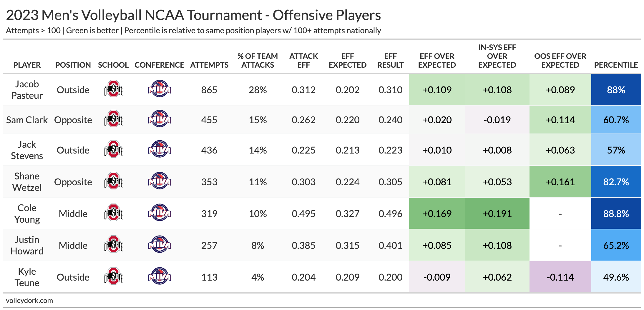Click Ohio State logo in Jack Stevens row
The image size is (644, 310).
(113, 149)
